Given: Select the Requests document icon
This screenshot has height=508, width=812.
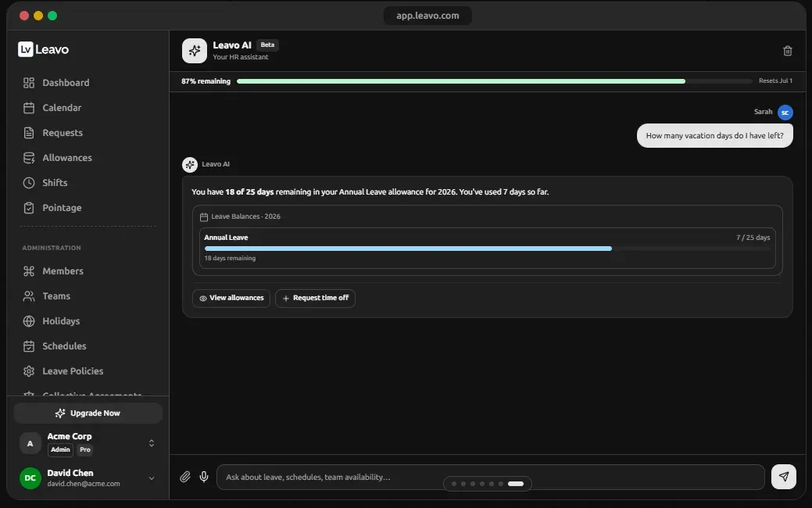Looking at the screenshot, I should pyautogui.click(x=29, y=133).
